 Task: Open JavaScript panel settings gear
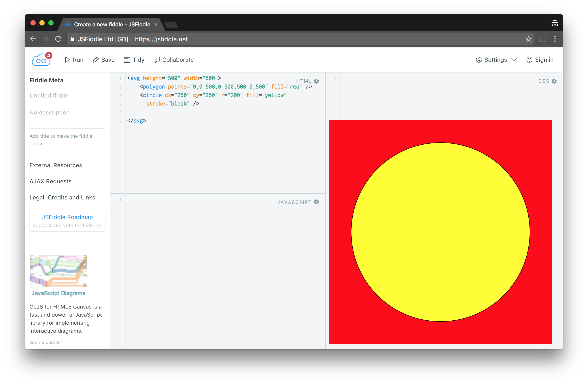pos(317,202)
